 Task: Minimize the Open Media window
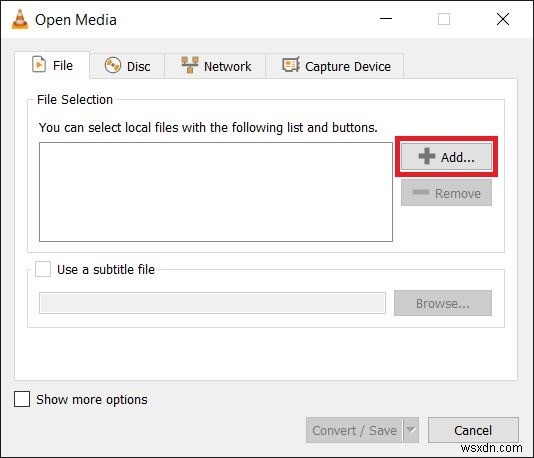(x=386, y=19)
